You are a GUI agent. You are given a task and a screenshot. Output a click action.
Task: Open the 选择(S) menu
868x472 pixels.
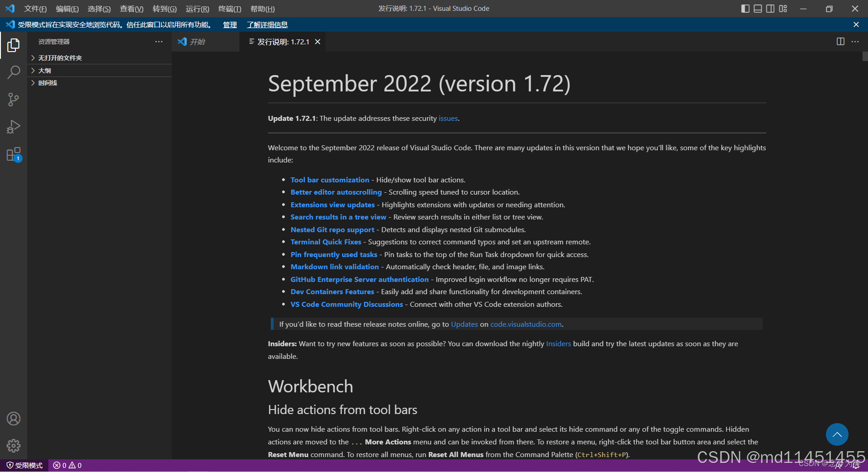(x=99, y=9)
